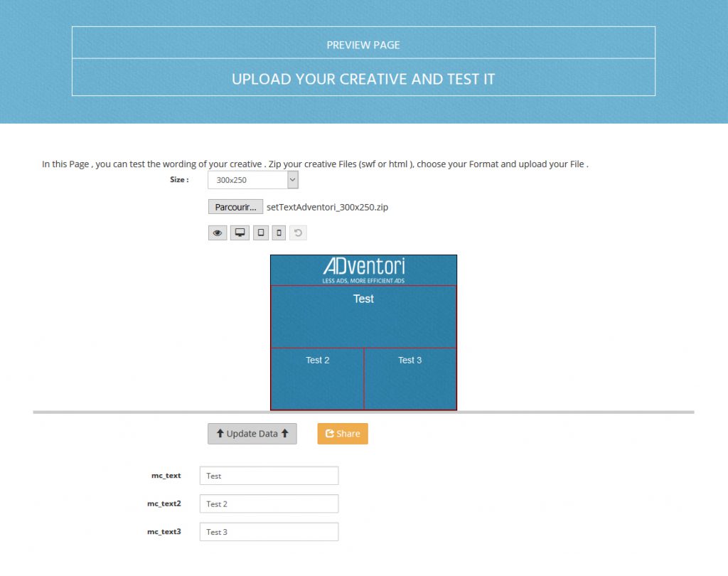The width and height of the screenshot is (728, 576).
Task: Click the Update Data button
Action: pos(252,433)
